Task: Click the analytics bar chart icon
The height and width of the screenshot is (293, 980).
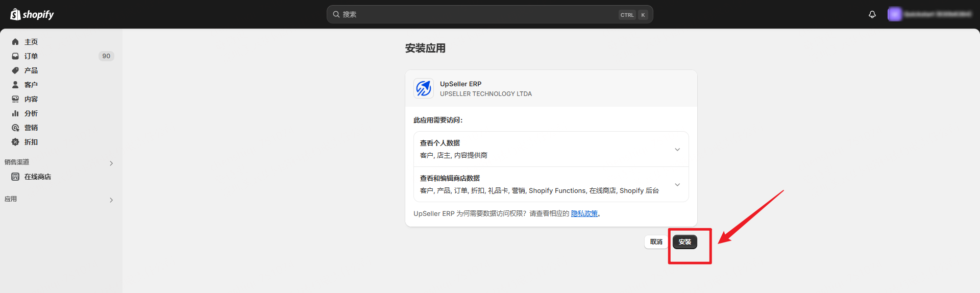Action: click(x=15, y=113)
